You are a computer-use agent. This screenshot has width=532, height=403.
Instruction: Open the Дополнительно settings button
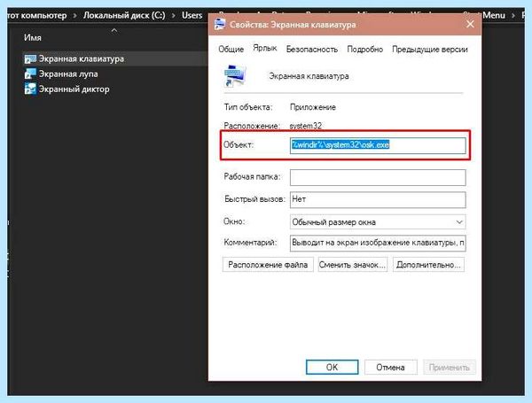point(428,265)
